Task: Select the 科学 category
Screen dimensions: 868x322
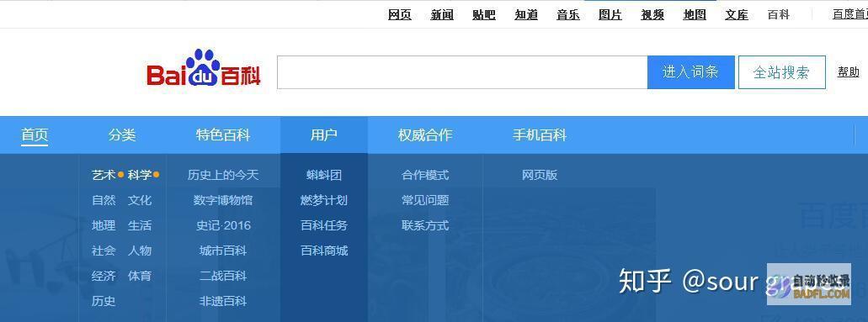Action: pyautogui.click(x=140, y=176)
